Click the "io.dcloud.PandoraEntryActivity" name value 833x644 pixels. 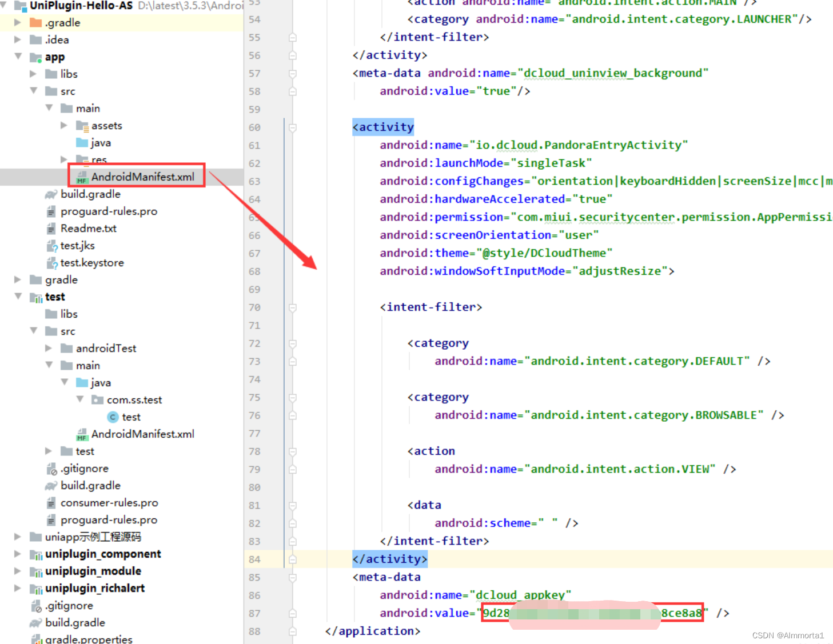point(578,146)
